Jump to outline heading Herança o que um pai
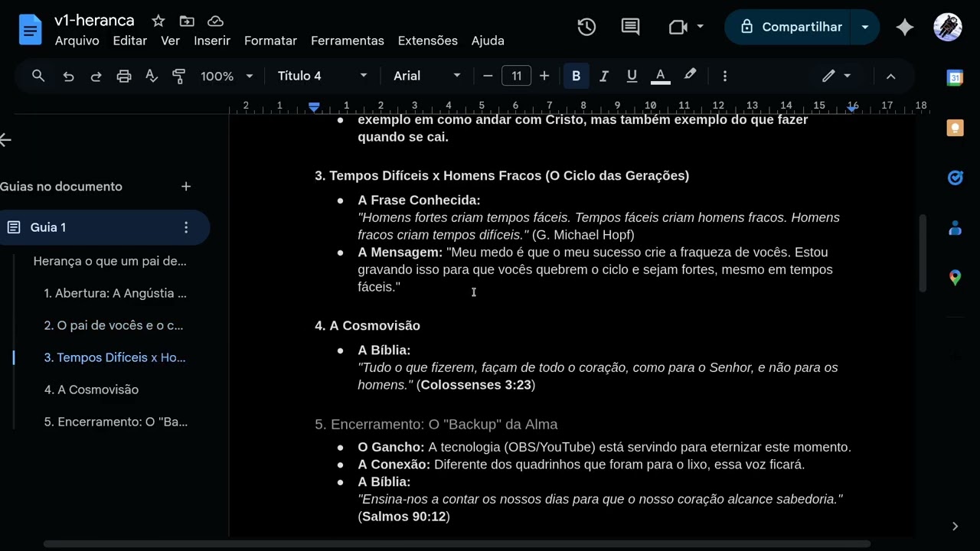 tap(109, 261)
